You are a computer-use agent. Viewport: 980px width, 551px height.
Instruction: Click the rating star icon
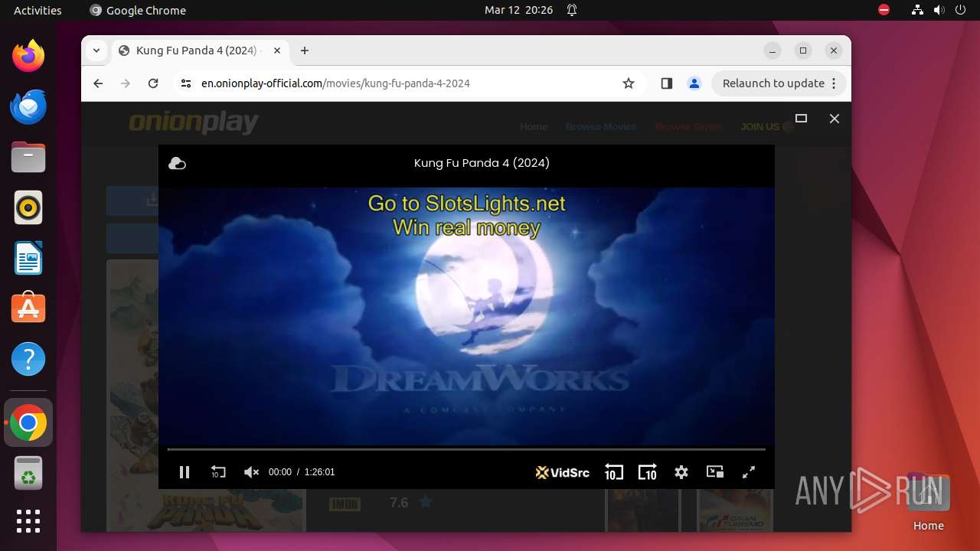point(426,503)
